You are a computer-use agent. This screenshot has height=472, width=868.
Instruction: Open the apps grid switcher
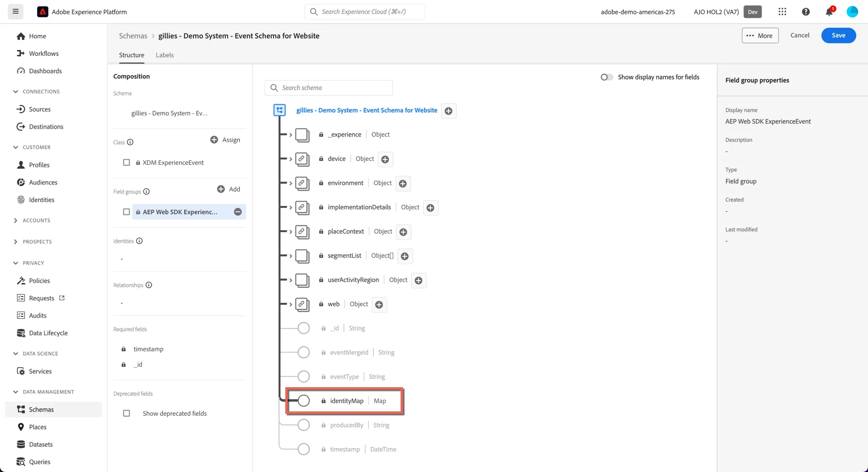tap(782, 12)
